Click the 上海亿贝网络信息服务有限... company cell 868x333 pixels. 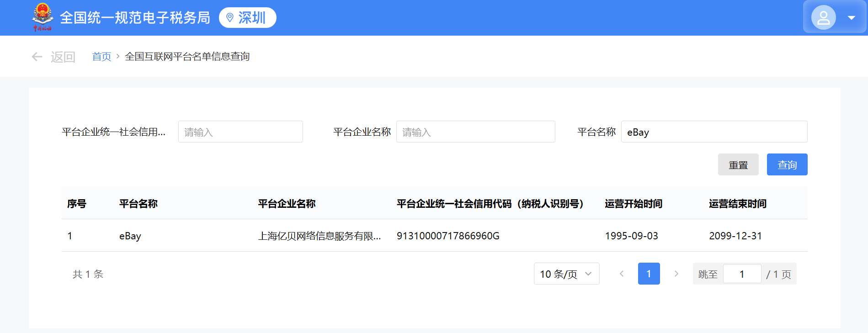(320, 236)
